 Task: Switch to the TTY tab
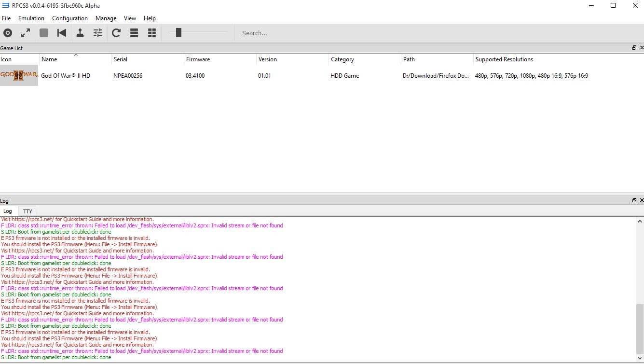click(x=27, y=211)
